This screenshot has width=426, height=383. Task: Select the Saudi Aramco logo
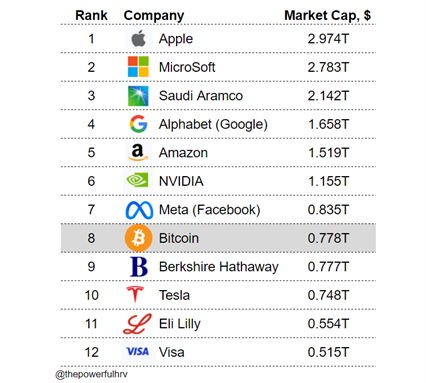coord(138,96)
